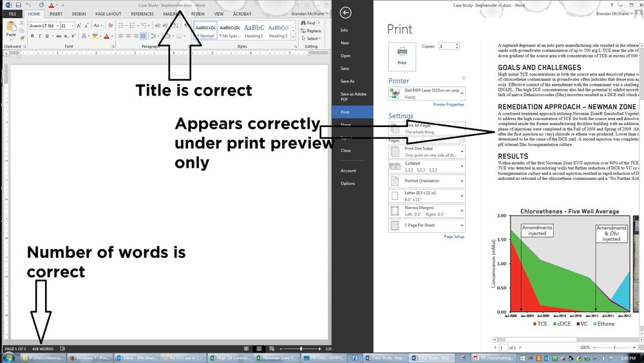Image resolution: width=644 pixels, height=363 pixels.
Task: Toggle Underline formatting button
Action: pos(47,36)
